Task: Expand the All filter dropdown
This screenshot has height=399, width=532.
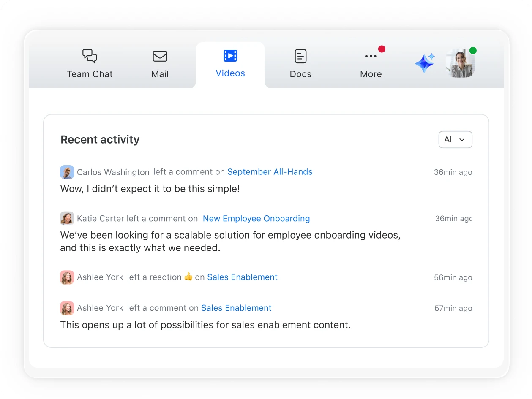Action: 455,140
